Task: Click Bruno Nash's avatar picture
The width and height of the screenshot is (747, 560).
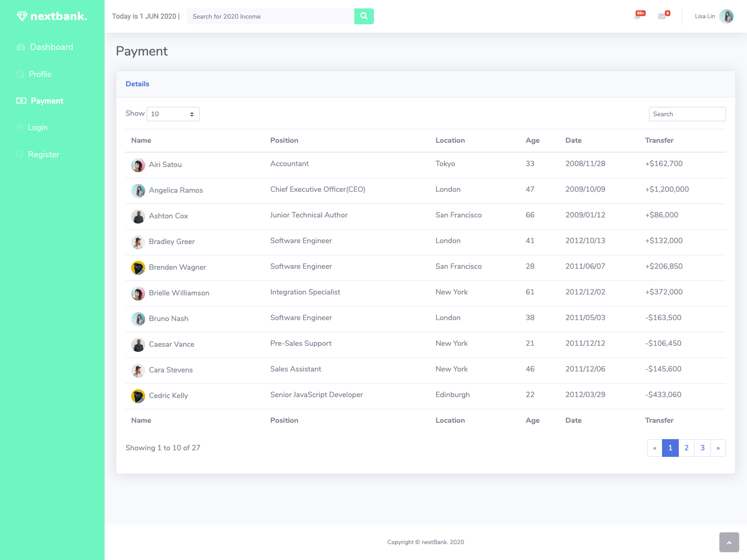Action: 138,319
